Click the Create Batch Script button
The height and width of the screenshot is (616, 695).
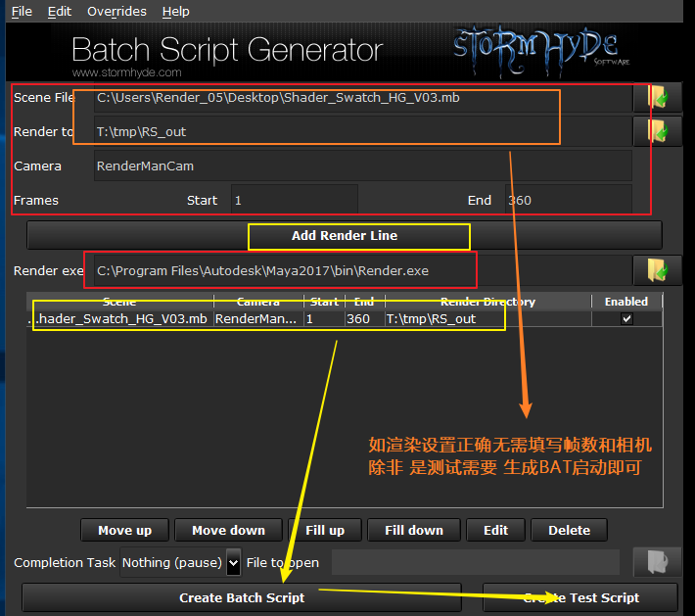click(x=242, y=597)
